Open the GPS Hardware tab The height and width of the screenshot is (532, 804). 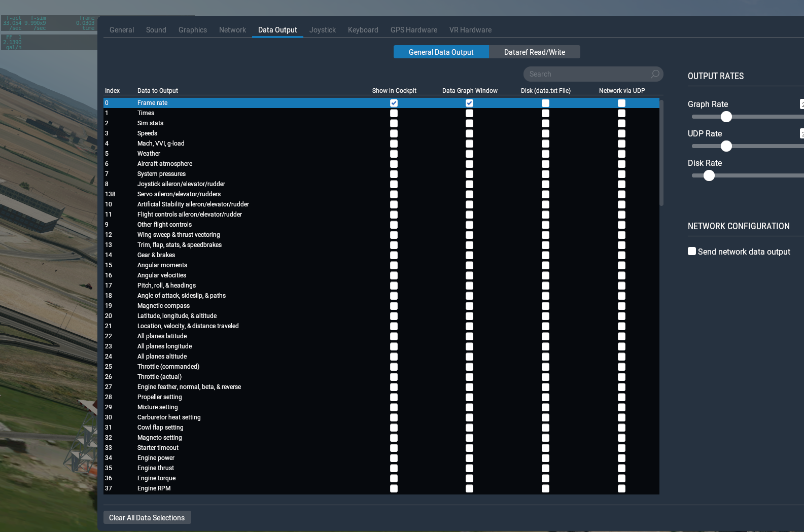414,30
